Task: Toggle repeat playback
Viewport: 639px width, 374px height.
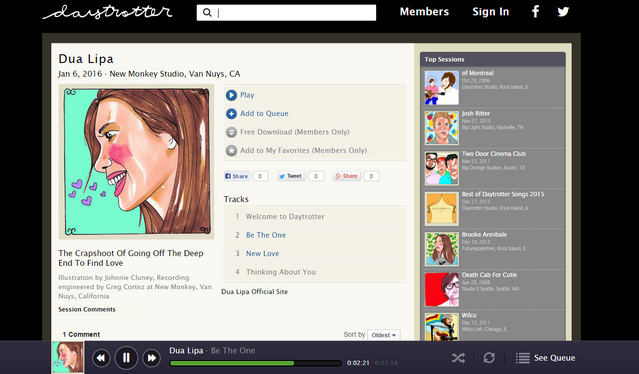Action: [x=489, y=358]
